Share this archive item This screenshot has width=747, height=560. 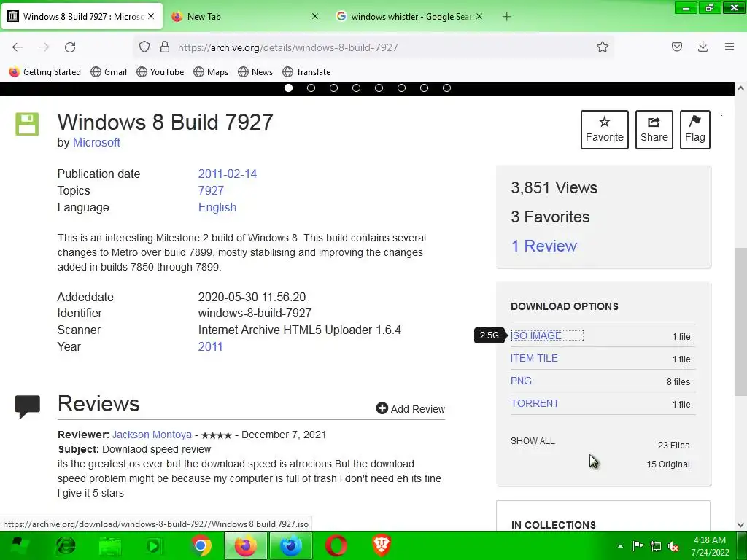(654, 130)
